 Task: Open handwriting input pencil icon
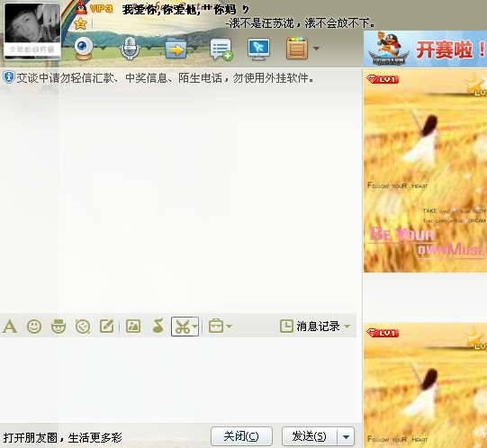coord(107,327)
